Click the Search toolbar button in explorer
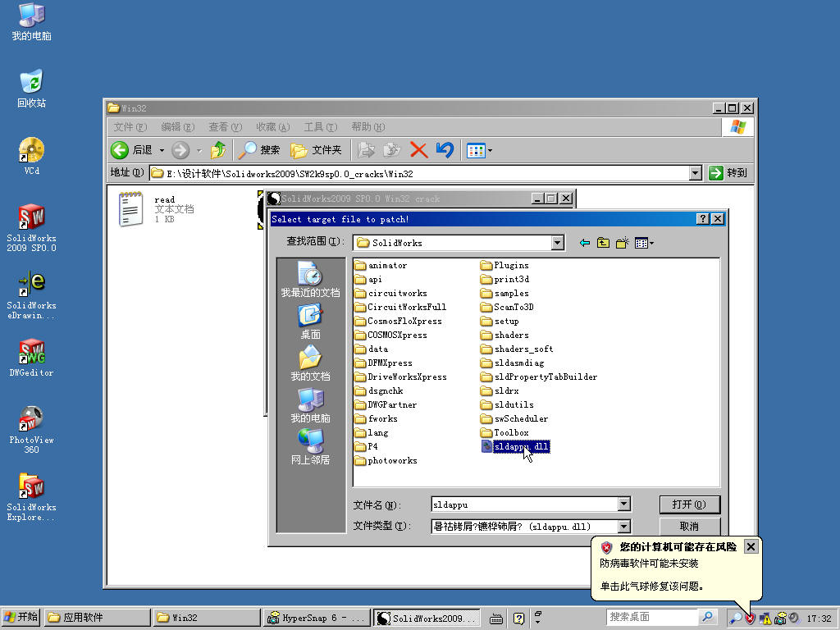This screenshot has height=630, width=840. point(259,150)
